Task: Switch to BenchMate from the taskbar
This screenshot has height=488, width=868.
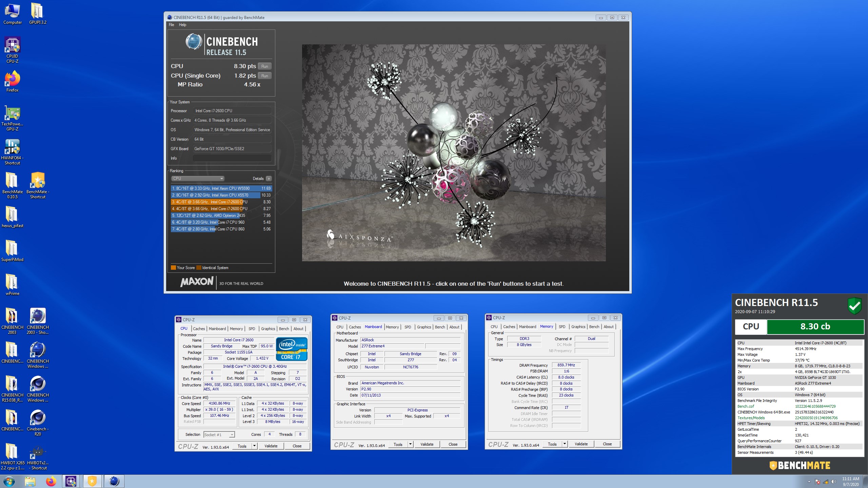Action: [92, 481]
